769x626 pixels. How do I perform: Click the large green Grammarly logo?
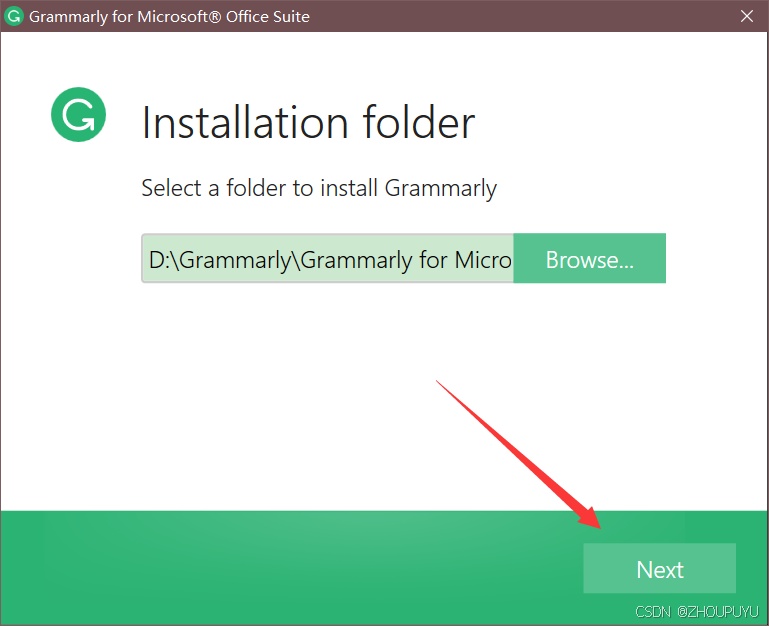78,114
